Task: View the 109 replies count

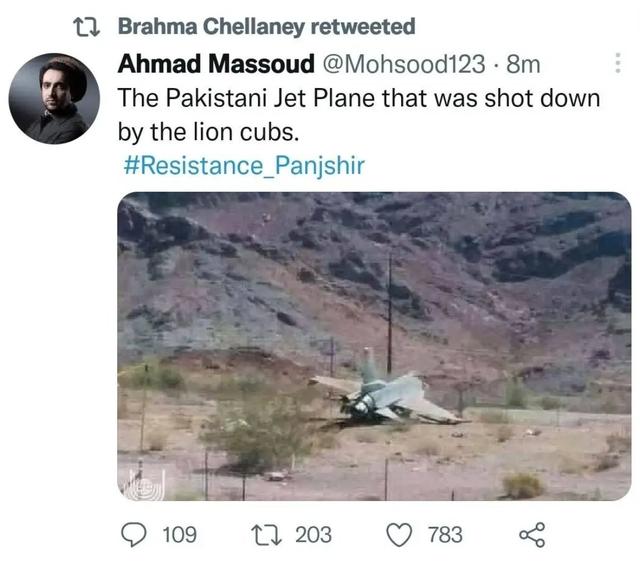Action: (180, 535)
